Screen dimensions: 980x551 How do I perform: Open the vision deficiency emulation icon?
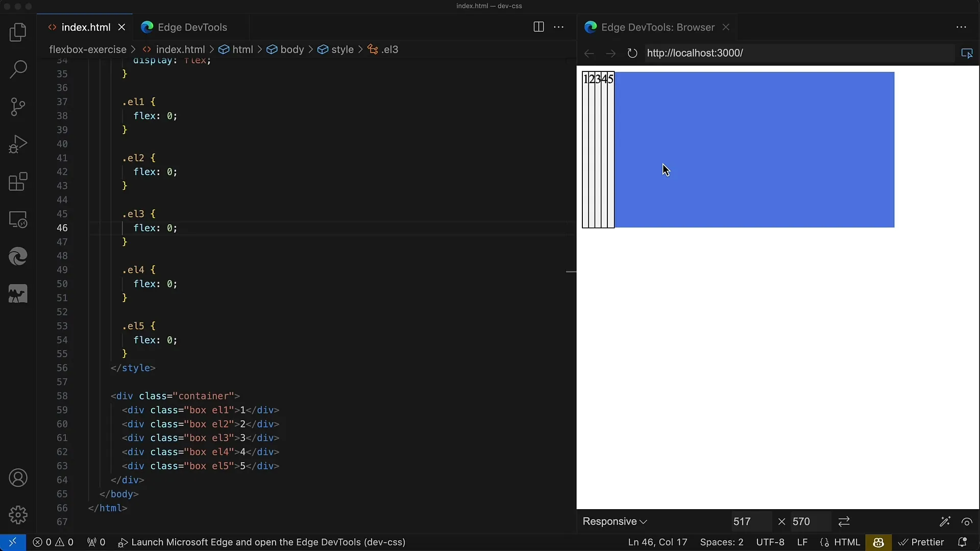click(967, 521)
